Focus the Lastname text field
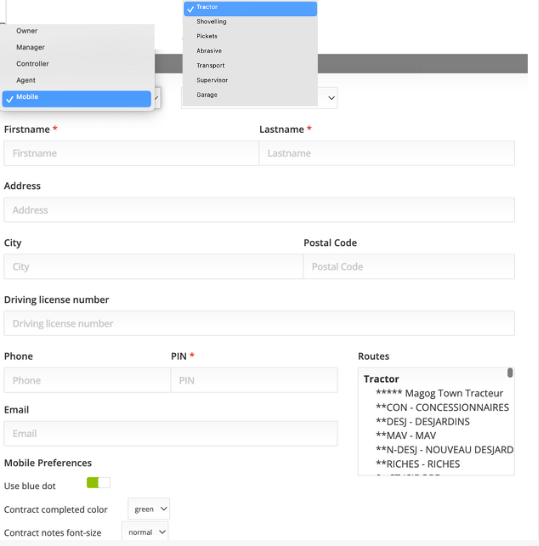 coord(386,153)
